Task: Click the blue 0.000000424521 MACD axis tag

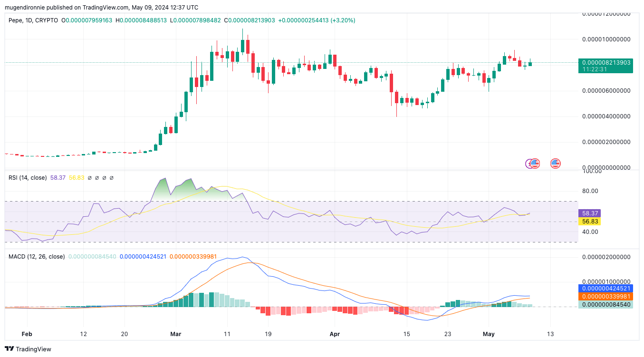Action: click(606, 288)
